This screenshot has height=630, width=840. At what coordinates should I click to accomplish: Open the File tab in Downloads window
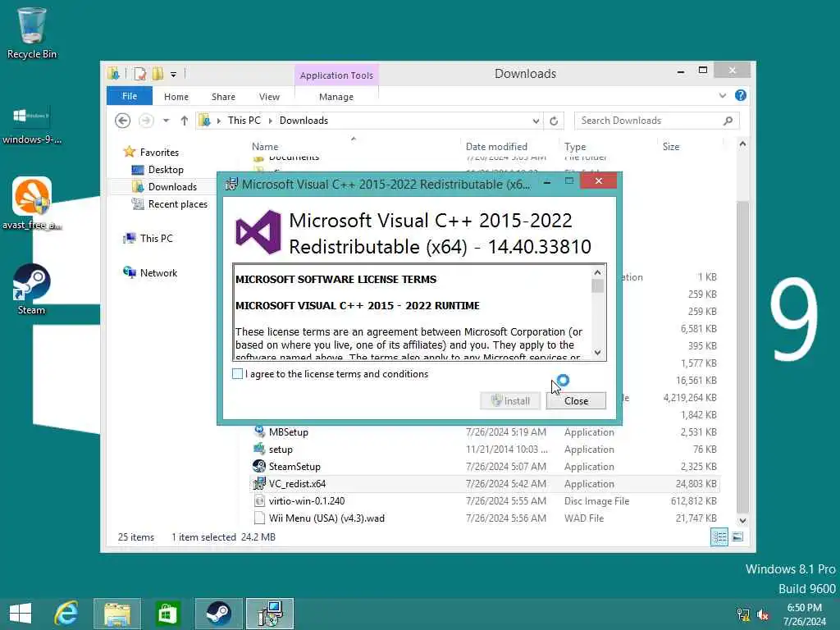tap(129, 97)
